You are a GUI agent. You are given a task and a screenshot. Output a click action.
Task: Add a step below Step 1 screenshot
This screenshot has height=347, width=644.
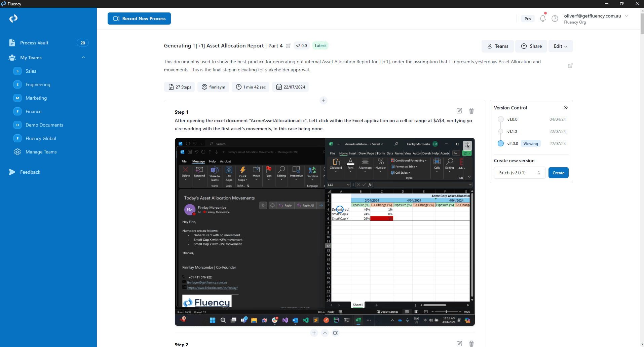pos(314,333)
